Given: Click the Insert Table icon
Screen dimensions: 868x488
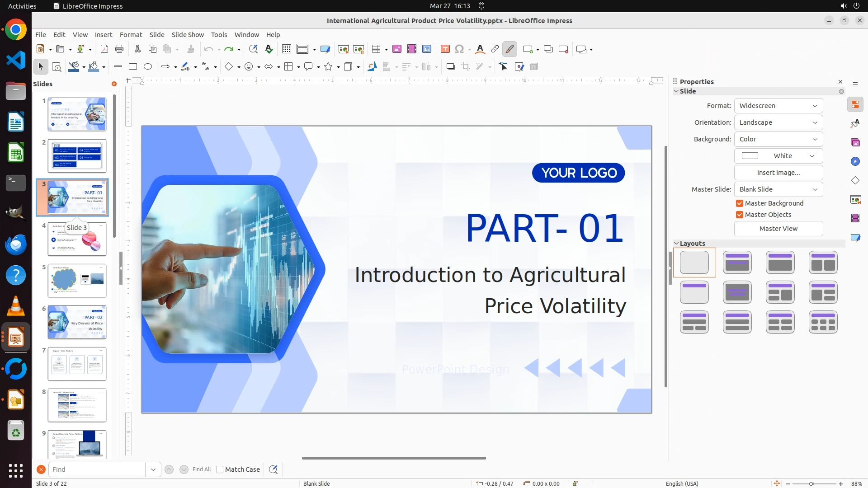Looking at the screenshot, I should pos(376,49).
